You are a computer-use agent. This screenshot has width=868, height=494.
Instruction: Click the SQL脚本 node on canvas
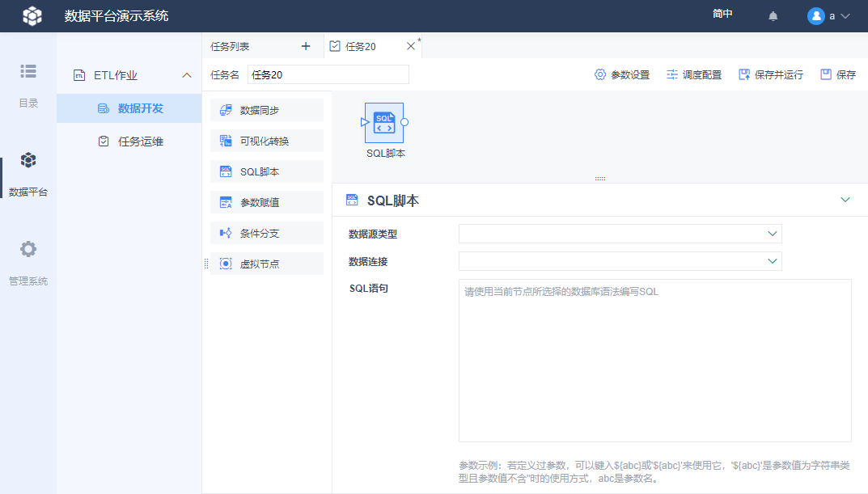(384, 124)
